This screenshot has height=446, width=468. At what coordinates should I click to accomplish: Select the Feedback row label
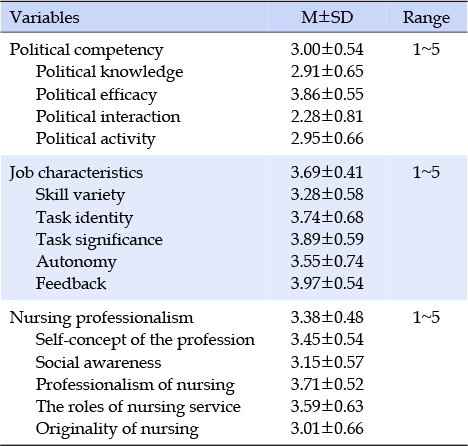tap(71, 284)
